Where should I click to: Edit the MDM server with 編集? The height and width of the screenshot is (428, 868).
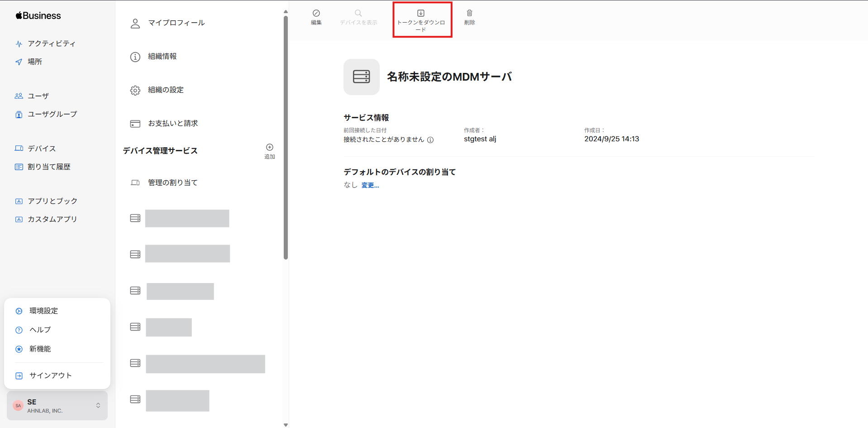point(316,17)
